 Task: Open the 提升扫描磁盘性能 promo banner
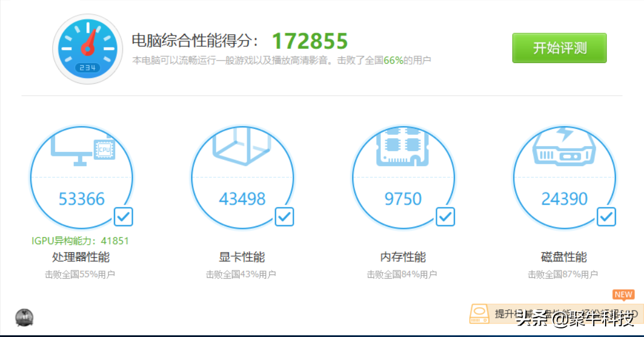[556, 314]
